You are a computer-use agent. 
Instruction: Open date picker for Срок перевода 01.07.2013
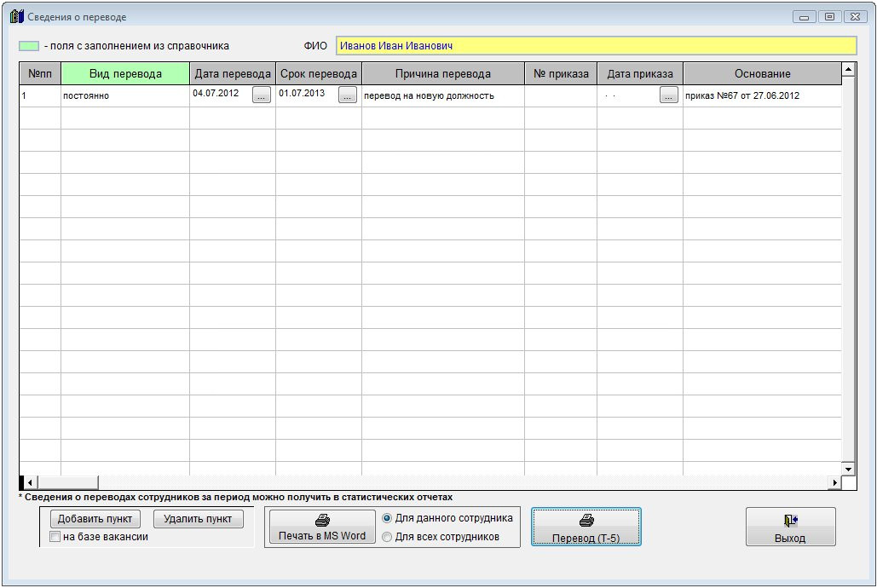348,95
